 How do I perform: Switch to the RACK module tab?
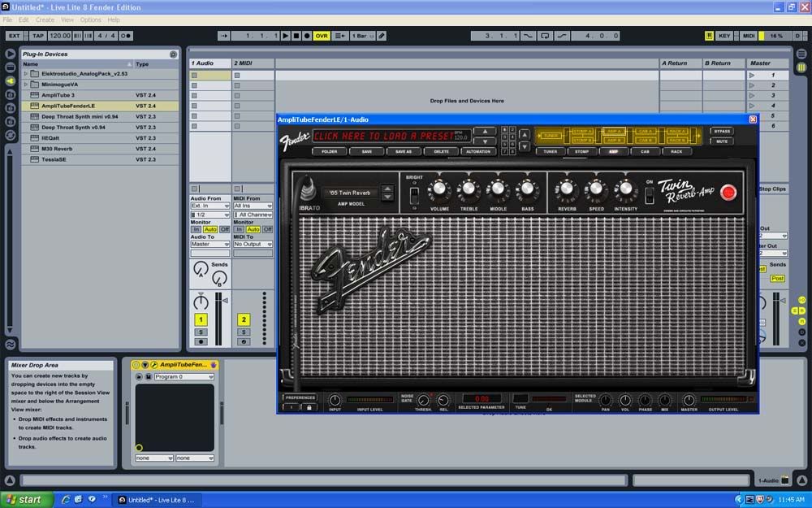click(676, 152)
